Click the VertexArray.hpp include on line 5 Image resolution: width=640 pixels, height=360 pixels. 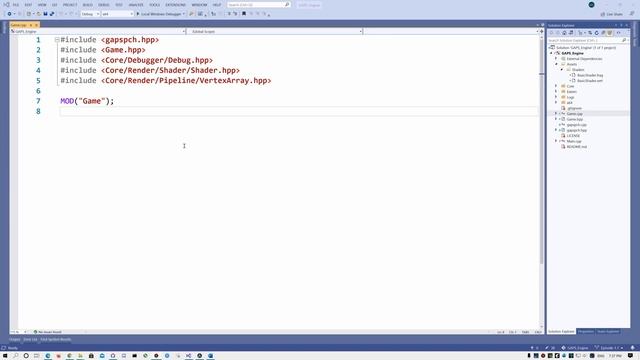pyautogui.click(x=186, y=80)
